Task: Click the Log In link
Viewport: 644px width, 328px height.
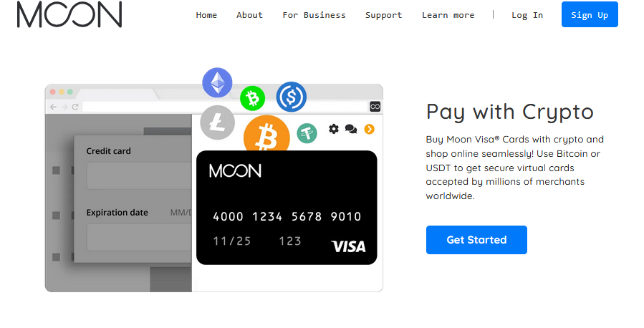Action: [527, 15]
